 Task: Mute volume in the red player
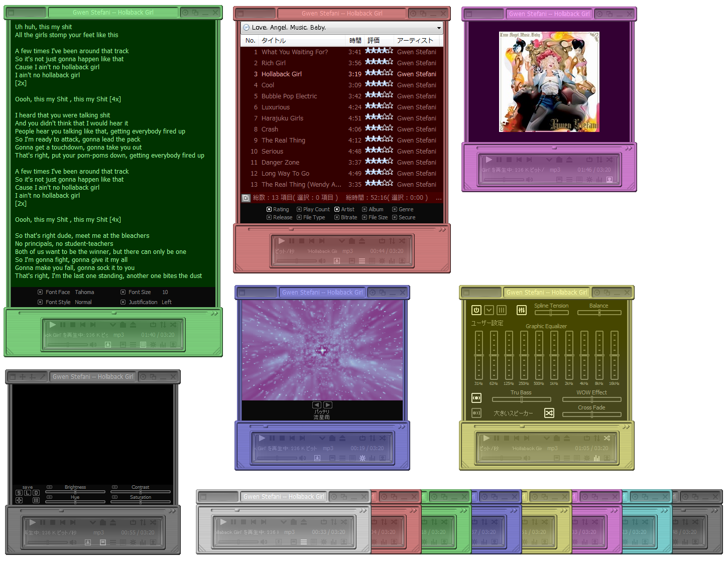[x=322, y=261]
